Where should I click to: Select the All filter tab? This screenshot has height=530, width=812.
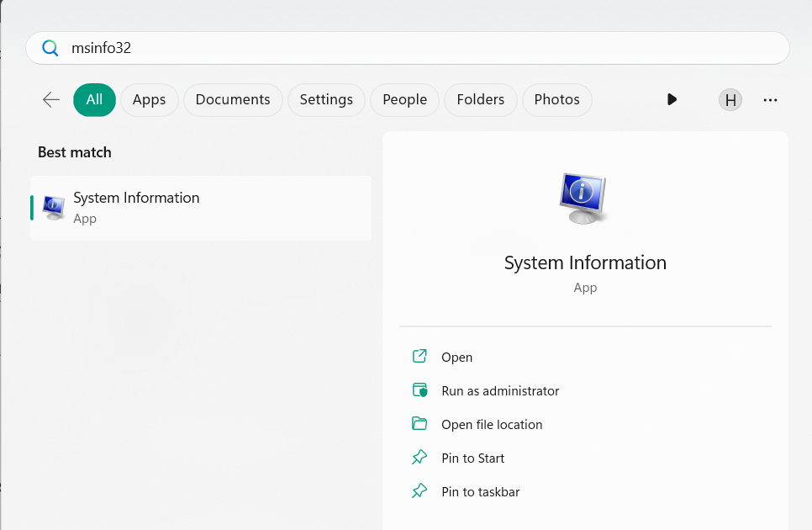click(x=94, y=99)
